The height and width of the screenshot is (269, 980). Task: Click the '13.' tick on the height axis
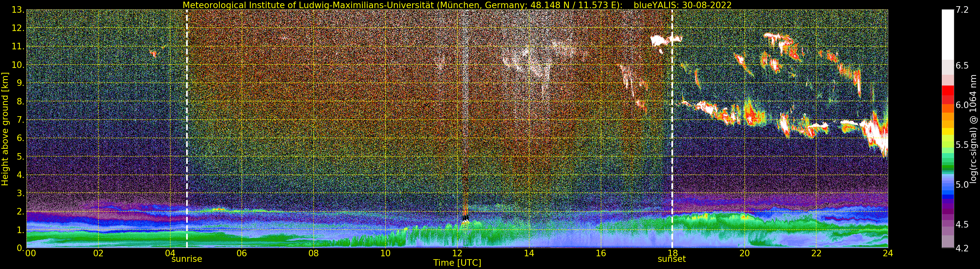[x=18, y=10]
